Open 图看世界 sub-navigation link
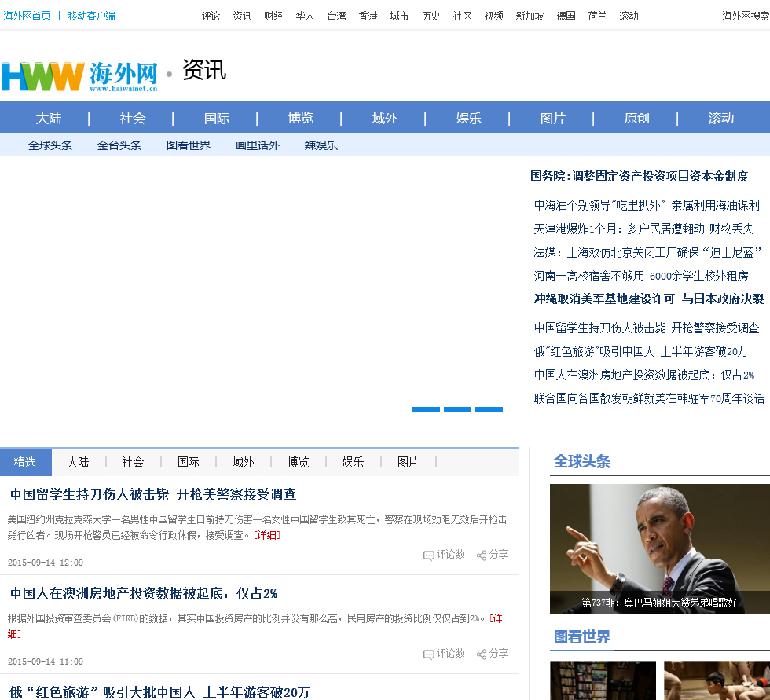 point(189,145)
